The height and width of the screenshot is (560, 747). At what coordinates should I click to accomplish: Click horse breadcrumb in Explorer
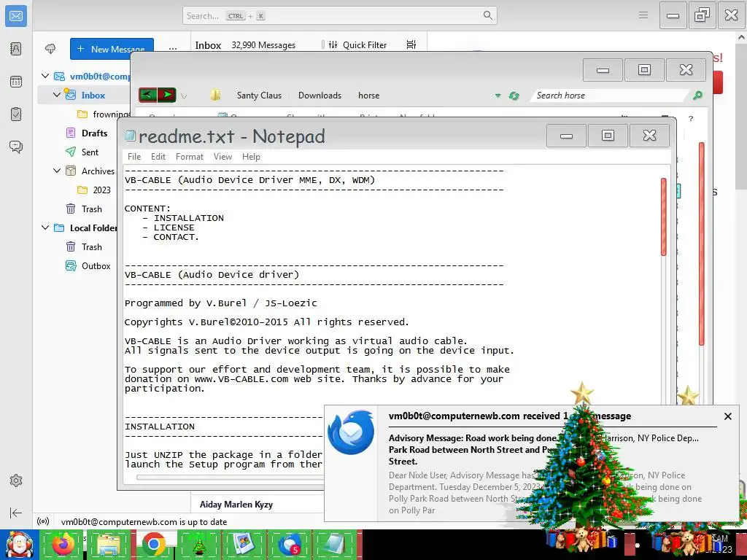pos(368,96)
